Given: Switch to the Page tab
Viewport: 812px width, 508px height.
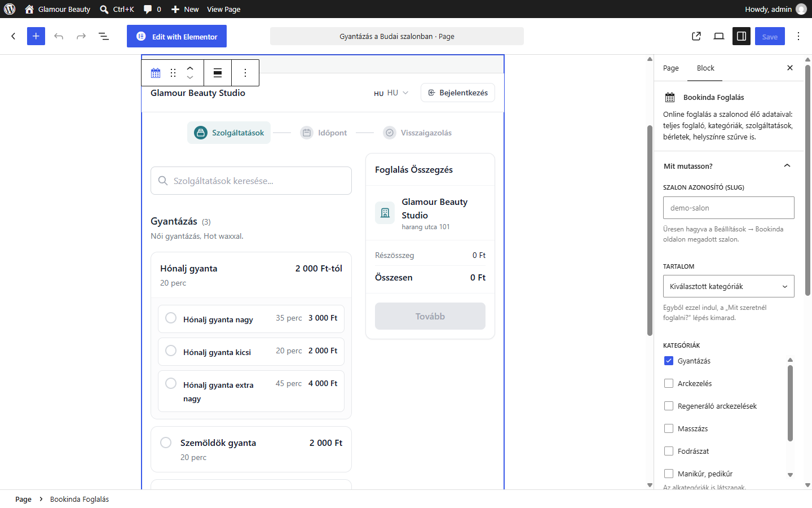Looking at the screenshot, I should [671, 68].
